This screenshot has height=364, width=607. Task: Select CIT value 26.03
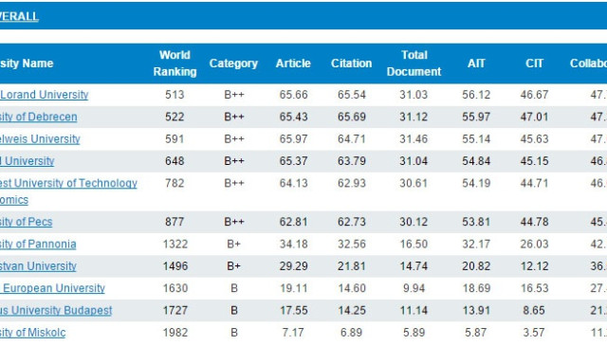534,244
